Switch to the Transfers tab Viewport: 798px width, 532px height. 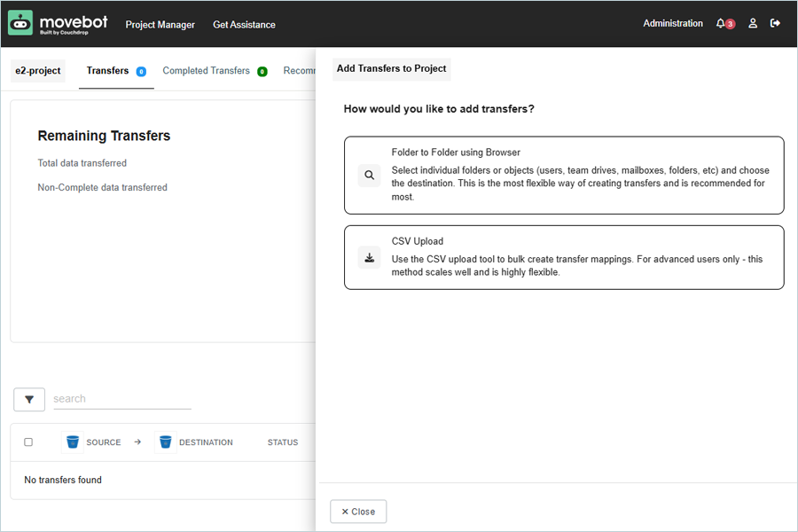(x=107, y=71)
